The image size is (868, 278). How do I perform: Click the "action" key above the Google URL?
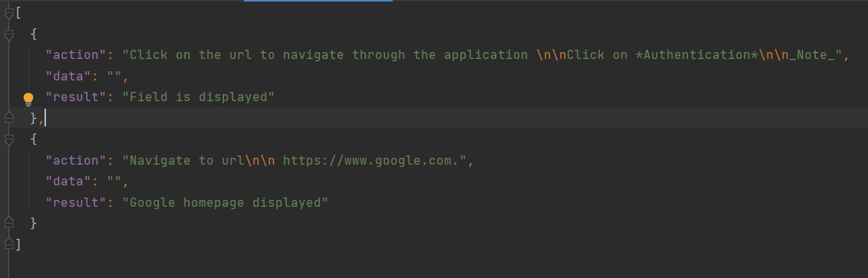coord(76,160)
